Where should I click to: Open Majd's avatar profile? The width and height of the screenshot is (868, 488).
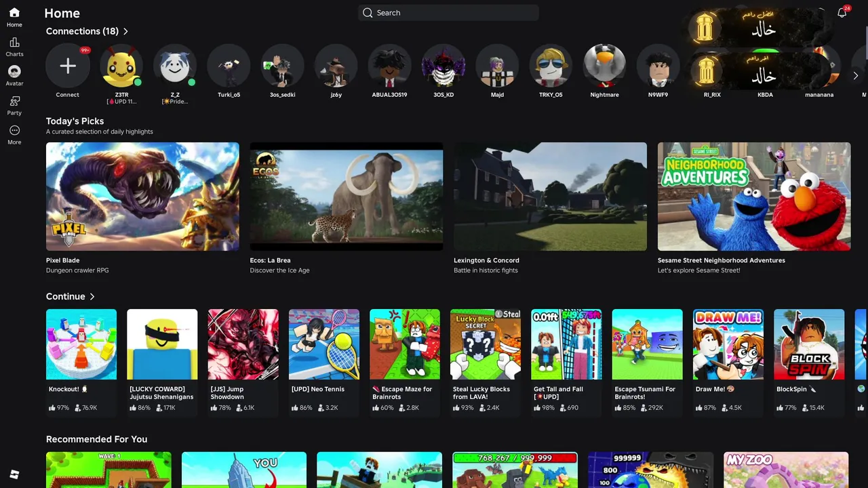[x=497, y=66]
